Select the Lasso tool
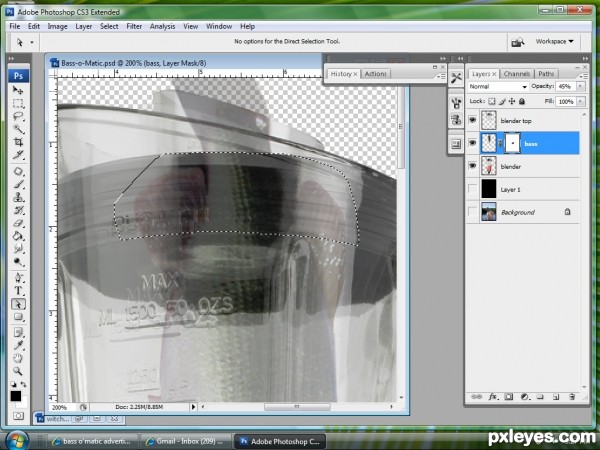600x450 pixels. [x=18, y=116]
